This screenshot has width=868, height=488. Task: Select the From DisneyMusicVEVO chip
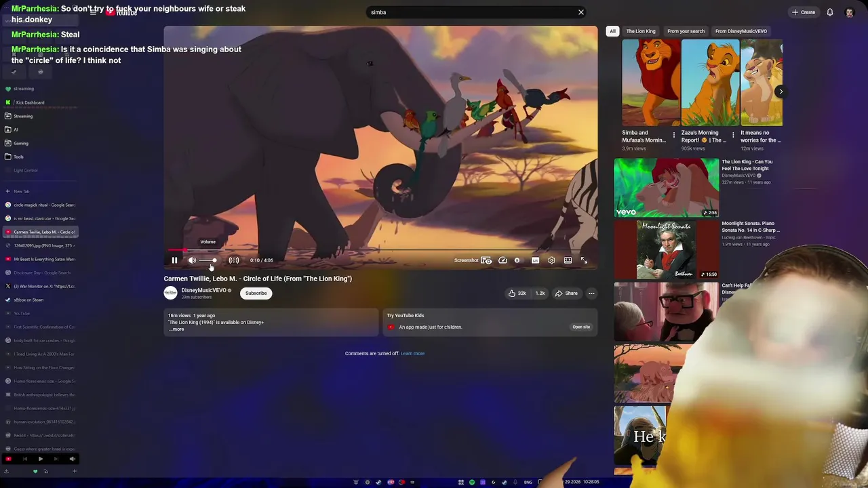(x=741, y=31)
